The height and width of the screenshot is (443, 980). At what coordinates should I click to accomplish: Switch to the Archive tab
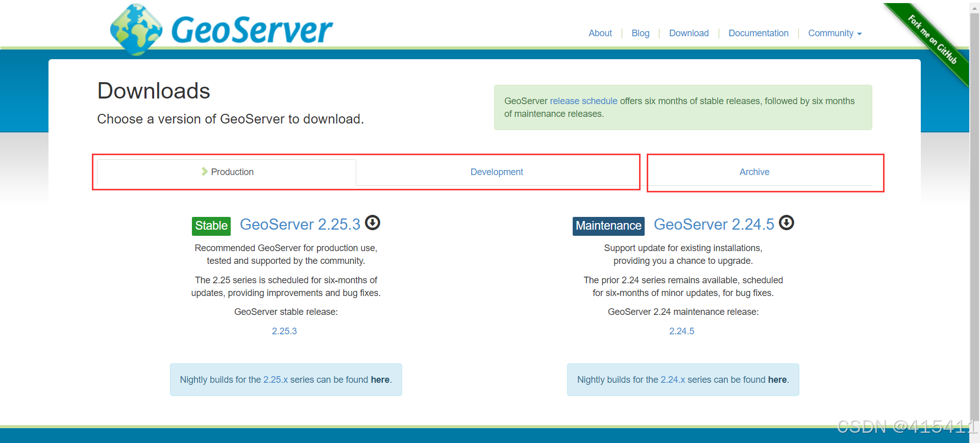[x=754, y=172]
